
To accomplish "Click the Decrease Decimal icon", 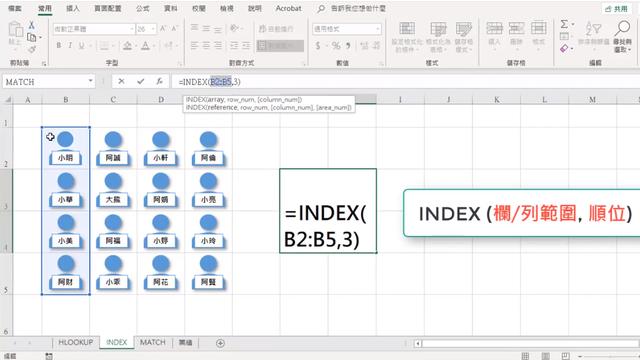I will (x=376, y=46).
